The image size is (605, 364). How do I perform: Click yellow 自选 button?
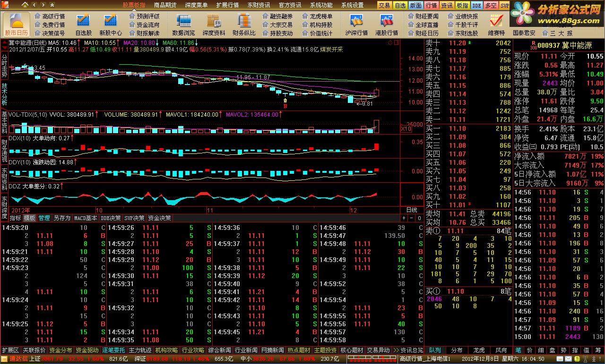point(400,5)
